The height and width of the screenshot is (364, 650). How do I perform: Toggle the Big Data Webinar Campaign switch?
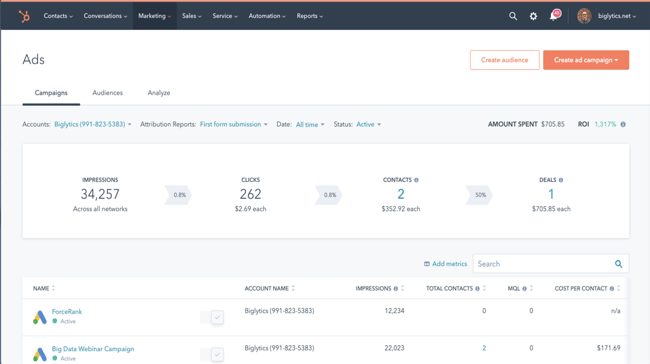(212, 354)
